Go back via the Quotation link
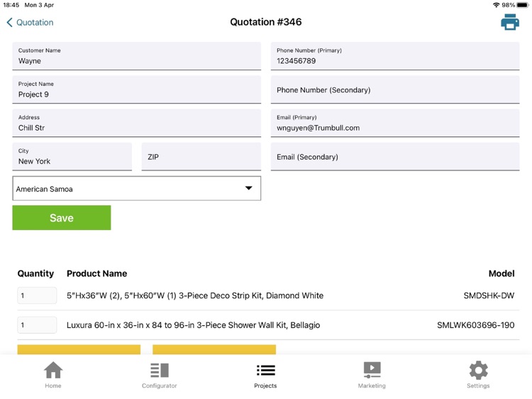 click(35, 23)
